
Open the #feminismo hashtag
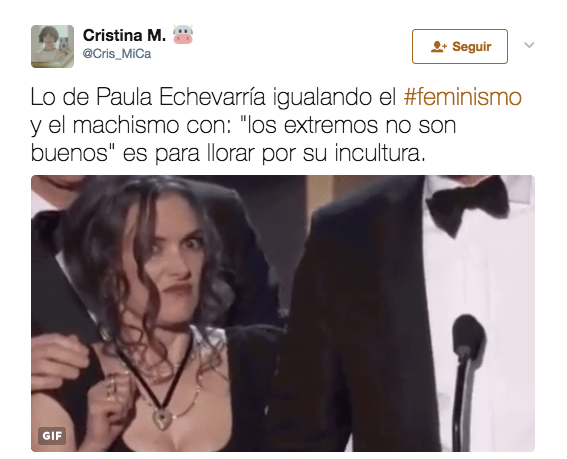pos(462,97)
